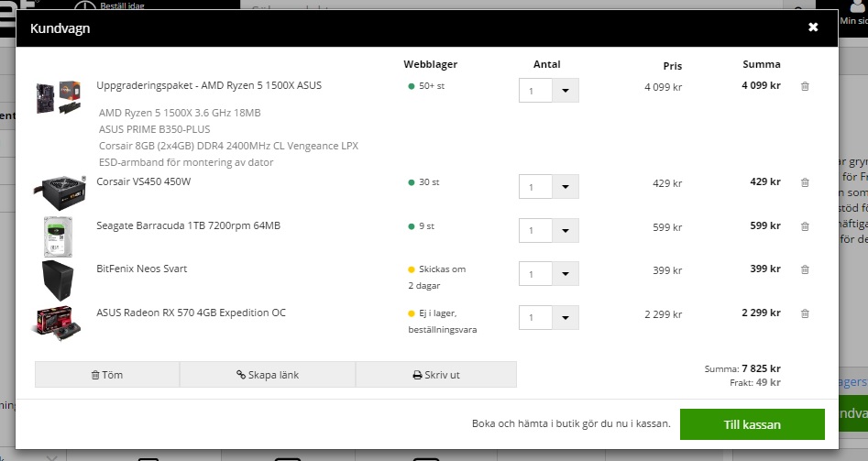The width and height of the screenshot is (868, 461).
Task: Remove Seagate Barracuda 1TB with trash icon
Action: click(805, 226)
